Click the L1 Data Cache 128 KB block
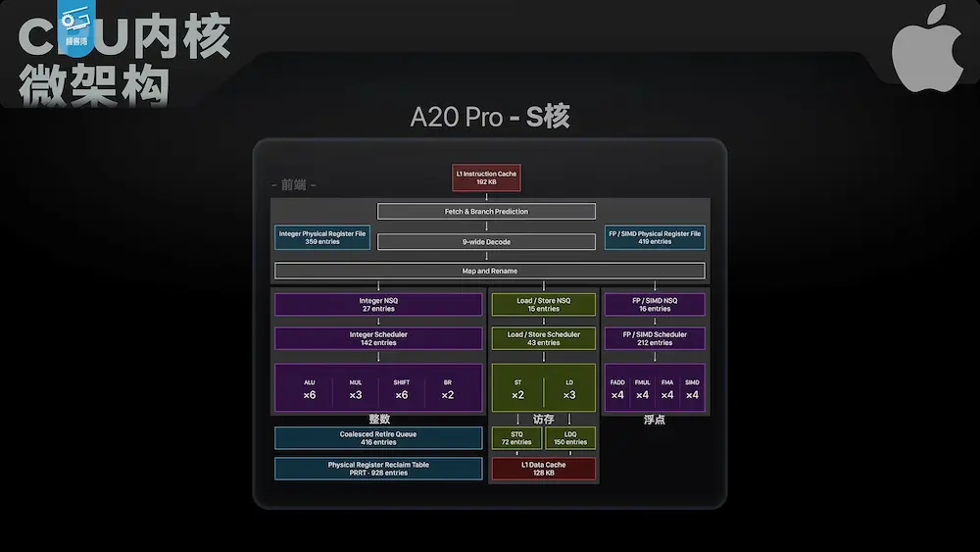The image size is (980, 552). 543,469
